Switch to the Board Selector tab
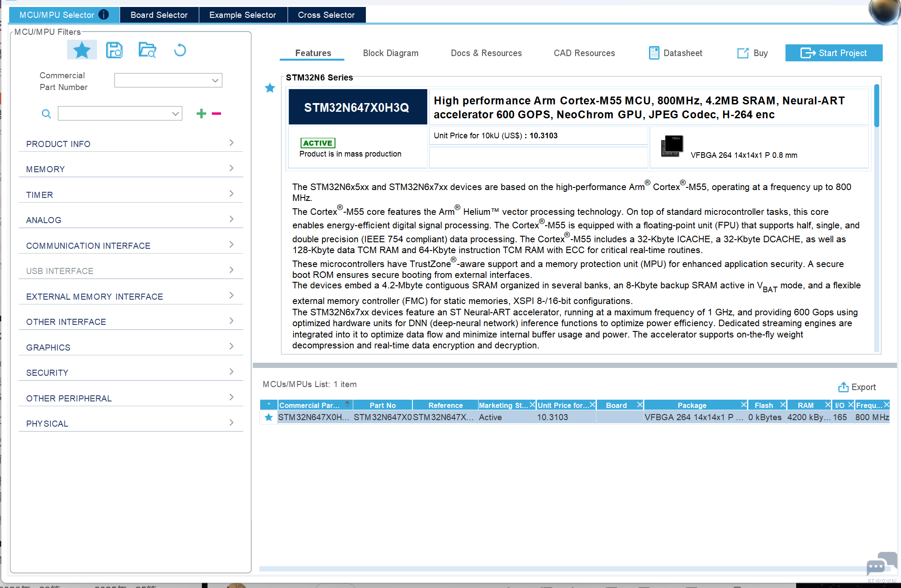This screenshot has width=901, height=588. [x=159, y=15]
